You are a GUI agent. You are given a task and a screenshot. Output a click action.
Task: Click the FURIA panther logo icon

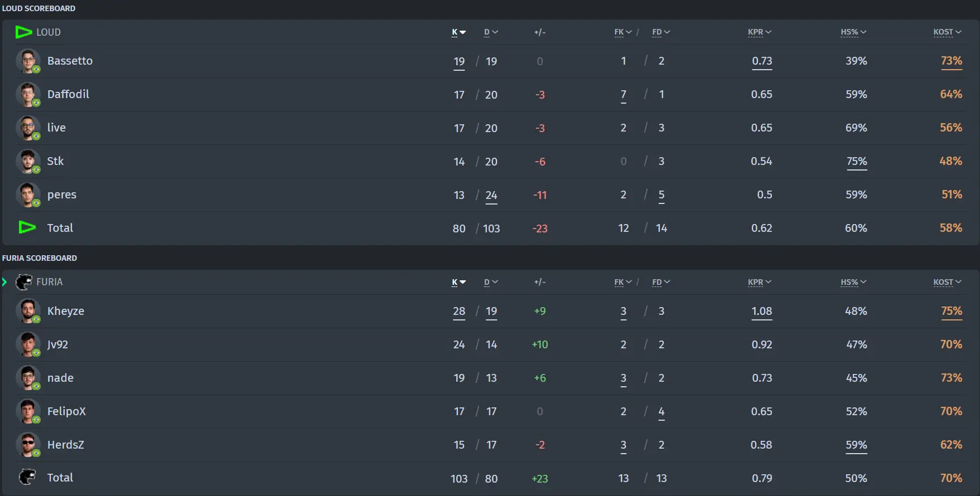click(x=23, y=282)
